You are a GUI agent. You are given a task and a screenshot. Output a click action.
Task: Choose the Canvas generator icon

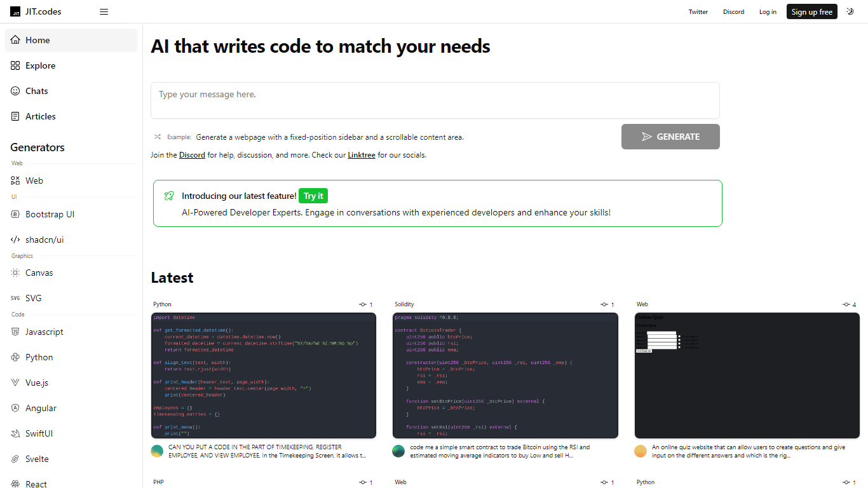15,273
